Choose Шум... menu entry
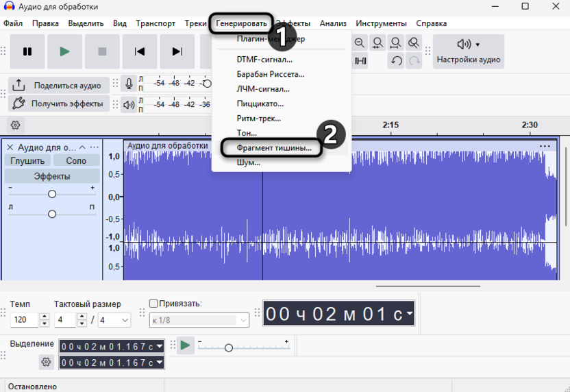This screenshot has width=570, height=392. pyautogui.click(x=282, y=162)
